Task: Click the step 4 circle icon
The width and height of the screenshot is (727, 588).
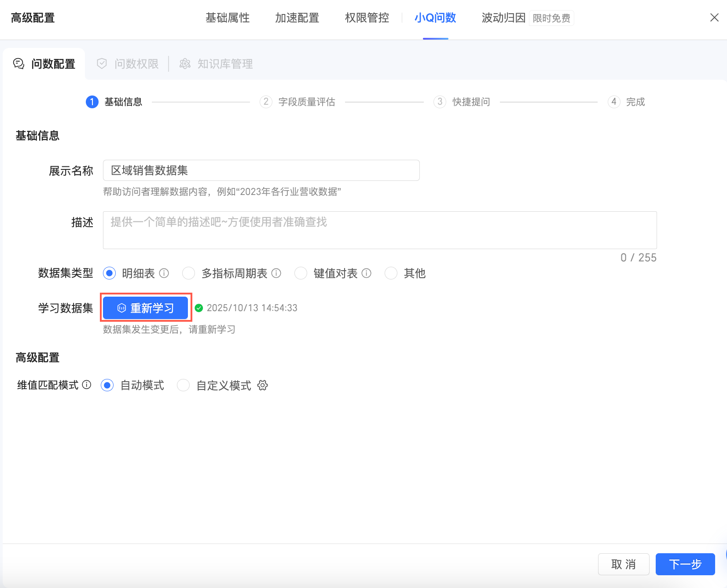Action: point(614,102)
